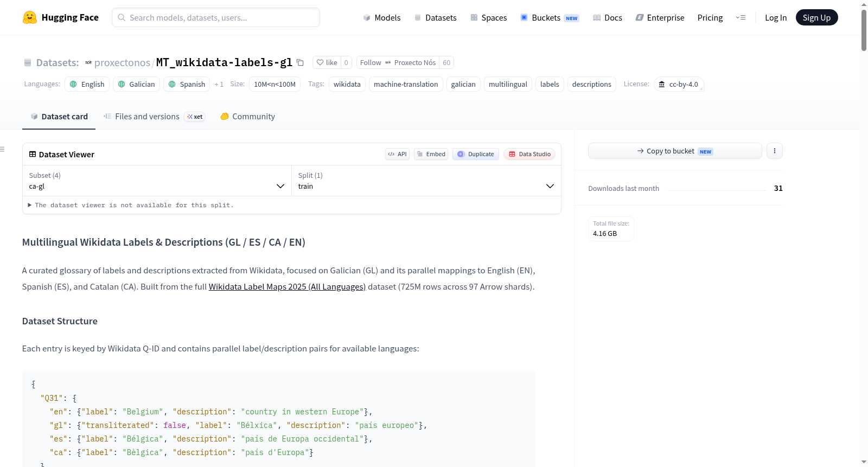Click the lowercase galician tag
Screen dimensions: 868x467
463,84
